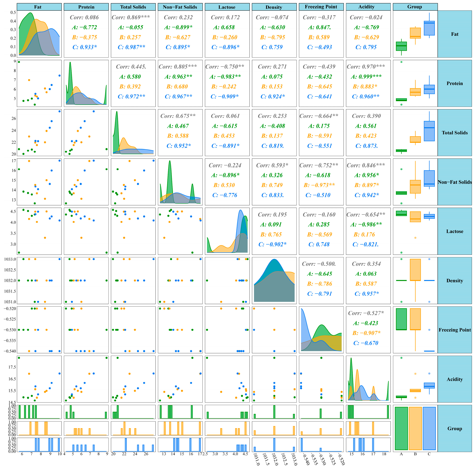This screenshot has width=476, height=469.
Task: Click the orange Density boxplot for group B
Action: [x=415, y=270]
